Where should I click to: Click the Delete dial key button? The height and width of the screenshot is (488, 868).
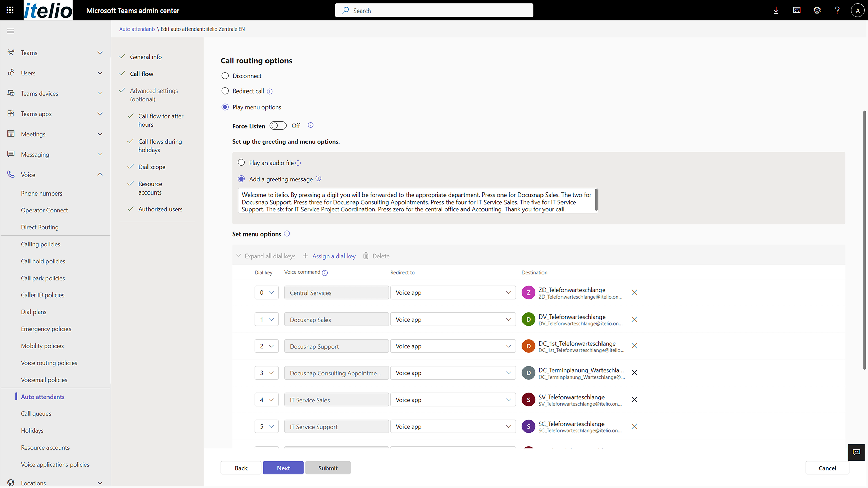coord(376,256)
